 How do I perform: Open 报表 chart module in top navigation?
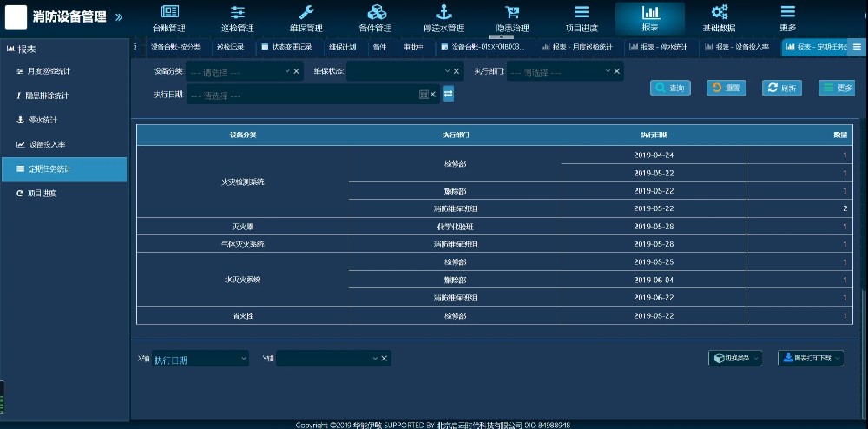pos(650,18)
